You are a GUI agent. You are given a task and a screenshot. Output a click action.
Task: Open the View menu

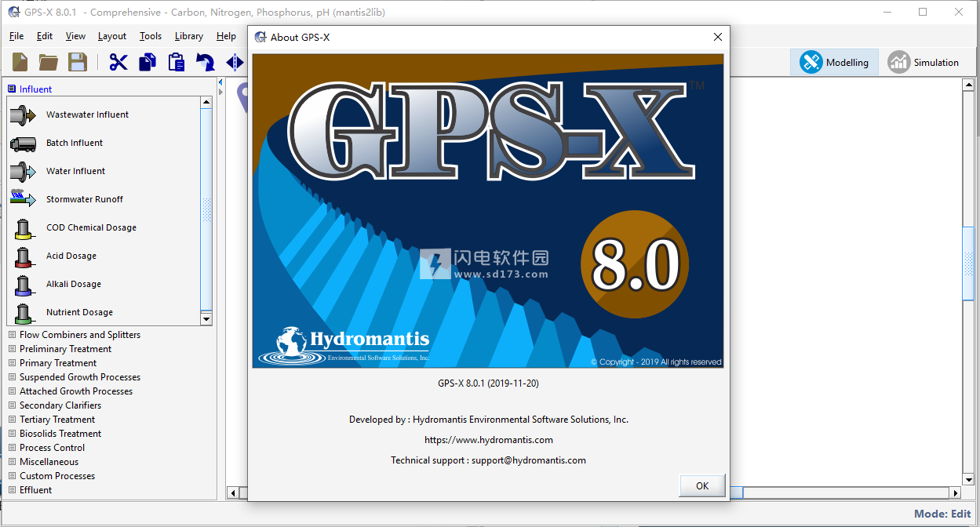[76, 36]
